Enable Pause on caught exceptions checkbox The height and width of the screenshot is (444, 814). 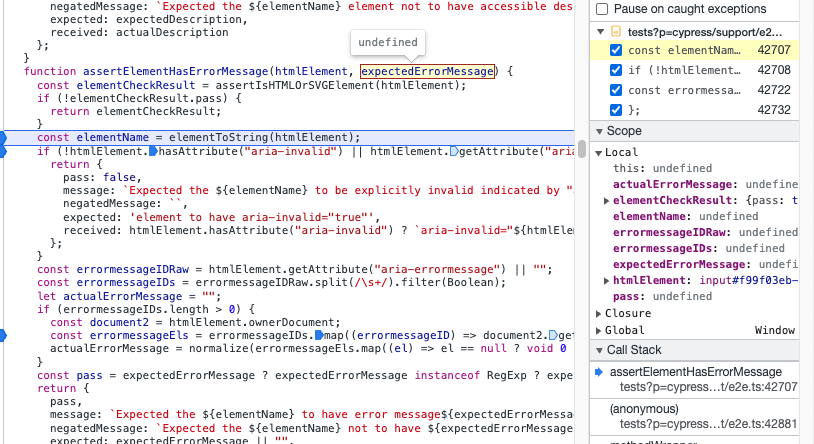click(x=602, y=9)
